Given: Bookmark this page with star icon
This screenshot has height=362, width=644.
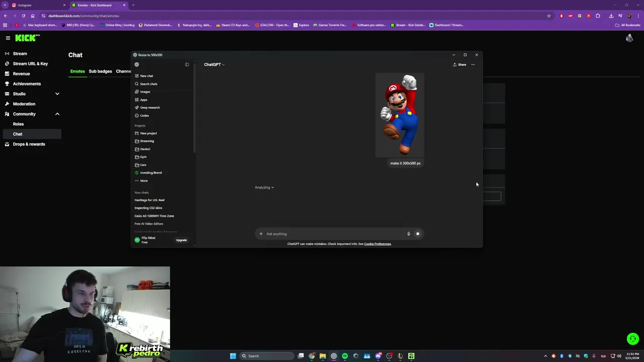Looking at the screenshot, I should pyautogui.click(x=549, y=16).
